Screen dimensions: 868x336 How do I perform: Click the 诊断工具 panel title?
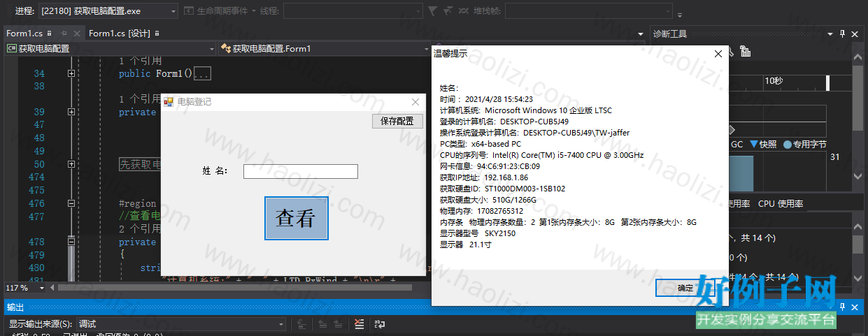[670, 33]
